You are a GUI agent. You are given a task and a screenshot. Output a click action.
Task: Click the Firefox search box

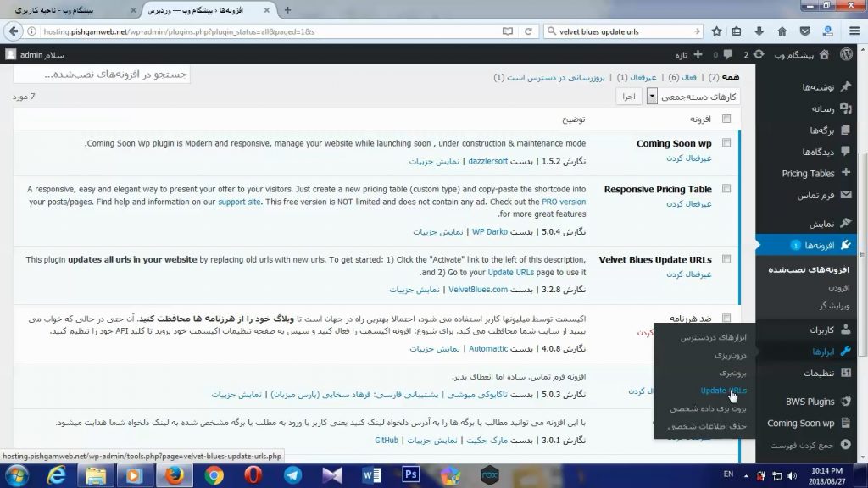623,31
